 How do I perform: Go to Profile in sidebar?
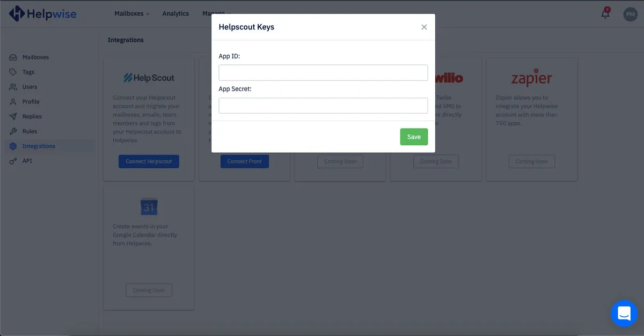31,102
